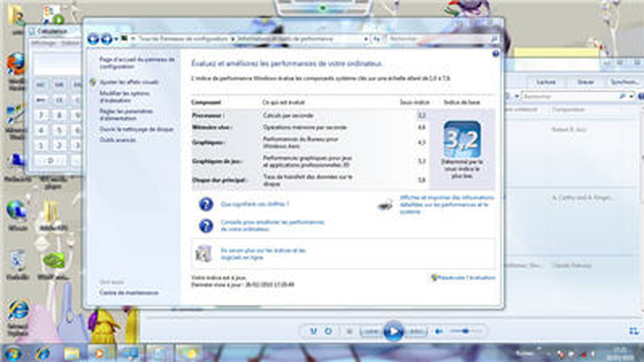Open the Affichage menu in the Calculator
This screenshot has width=644, height=362.
click(x=44, y=43)
